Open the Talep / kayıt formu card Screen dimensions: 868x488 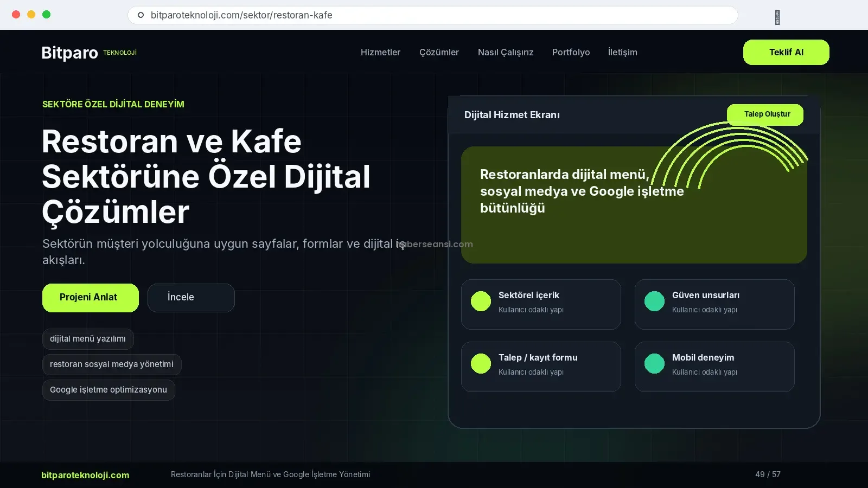[541, 367]
